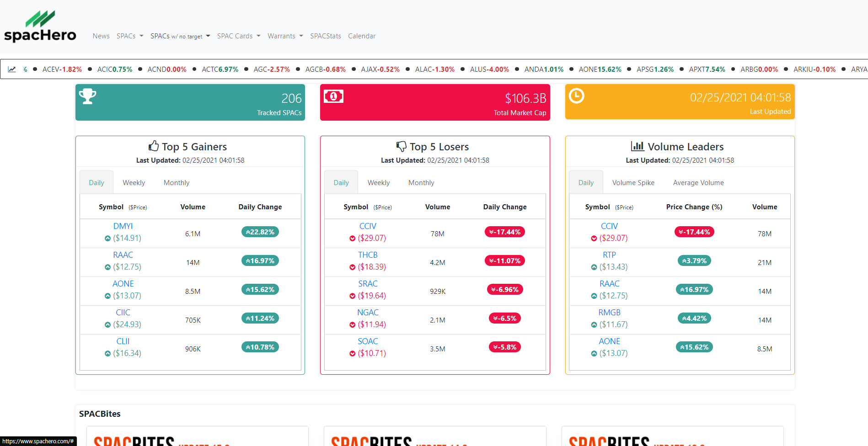The image size is (868, 446).
Task: Switch to Weekly tab in Top 5 Losers
Action: pos(379,183)
